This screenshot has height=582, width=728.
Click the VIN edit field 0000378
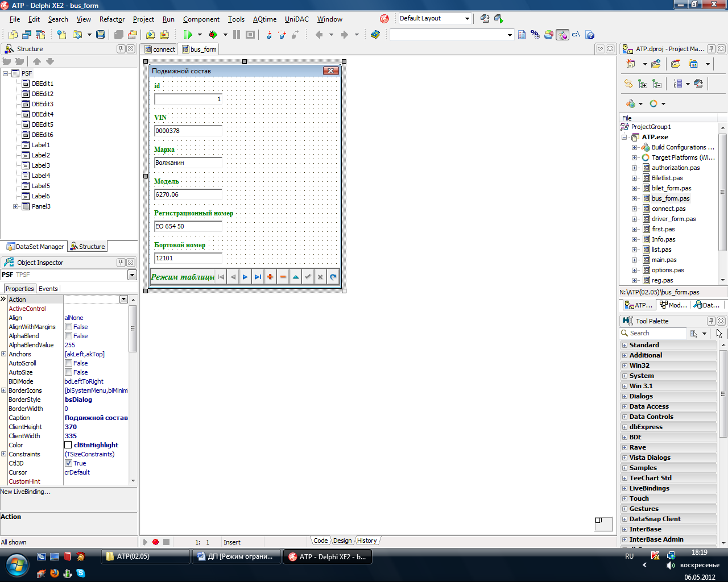188,131
